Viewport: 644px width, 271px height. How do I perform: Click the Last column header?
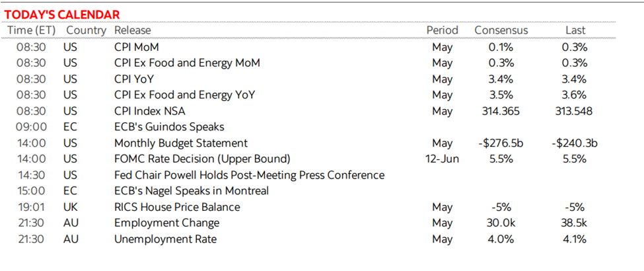575,30
